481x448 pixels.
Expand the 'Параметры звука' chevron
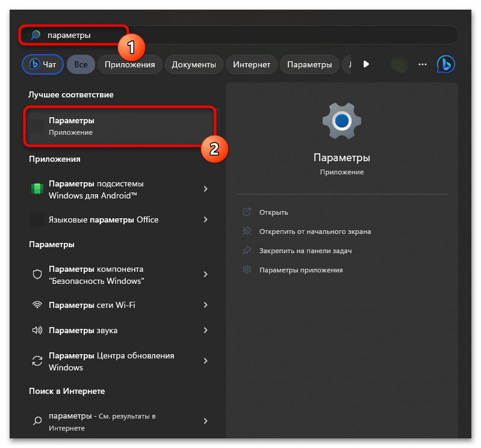coord(205,330)
